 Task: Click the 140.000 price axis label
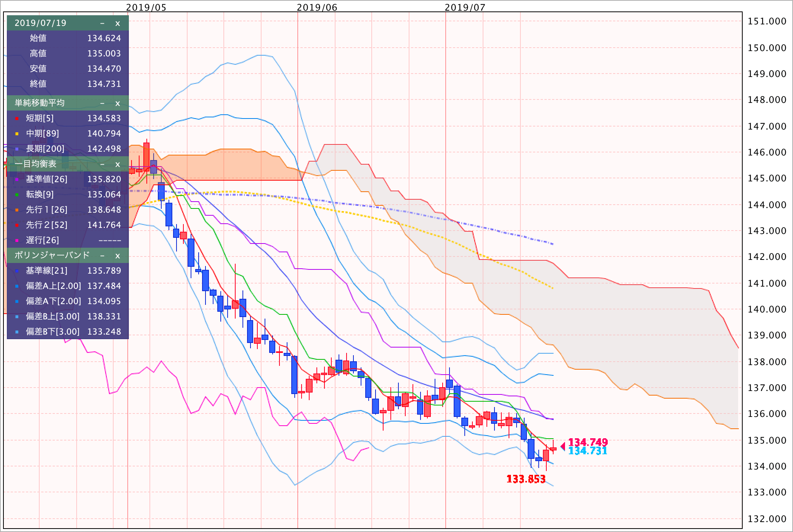[x=767, y=309]
